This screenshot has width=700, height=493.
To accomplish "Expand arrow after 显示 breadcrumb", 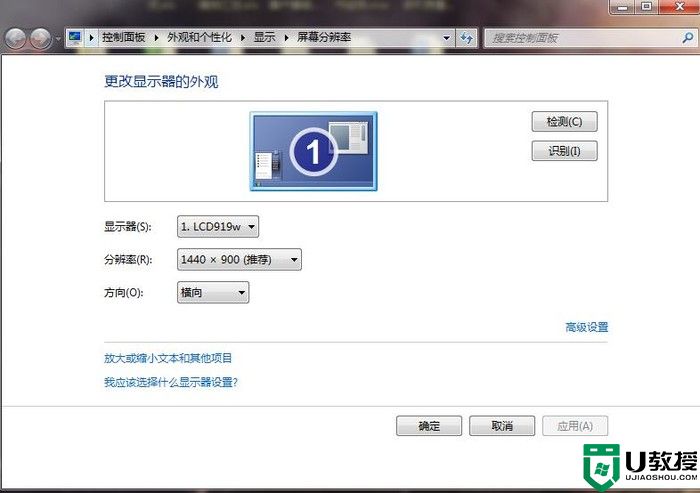I will pyautogui.click(x=287, y=38).
